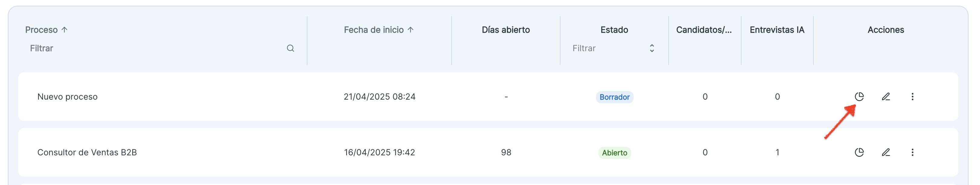The height and width of the screenshot is (185, 980).
Task: Click the Borrador status badge
Action: [x=614, y=97]
